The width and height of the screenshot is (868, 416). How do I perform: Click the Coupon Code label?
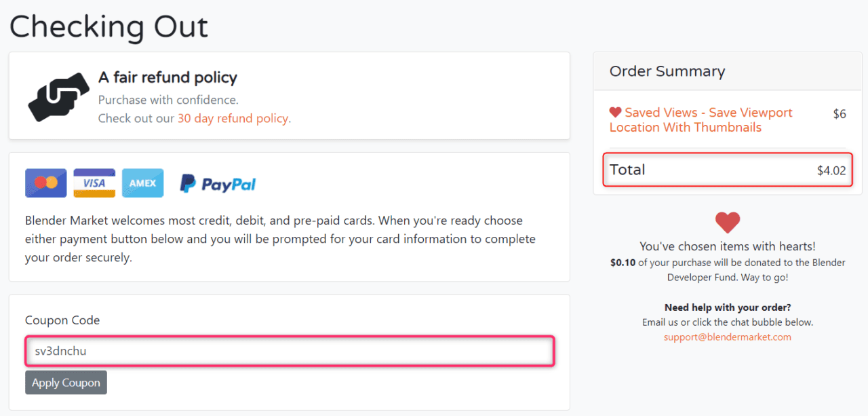(62, 320)
